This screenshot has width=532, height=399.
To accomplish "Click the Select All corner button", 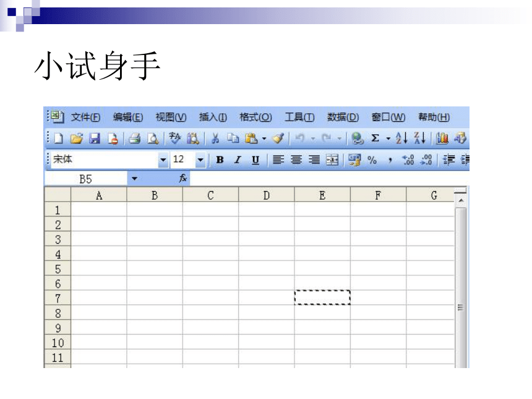I will tap(58, 195).
